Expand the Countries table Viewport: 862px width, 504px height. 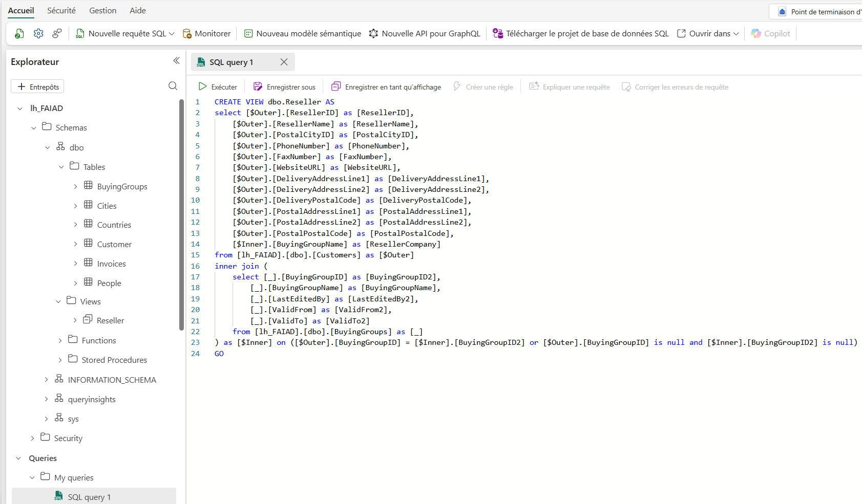(75, 225)
